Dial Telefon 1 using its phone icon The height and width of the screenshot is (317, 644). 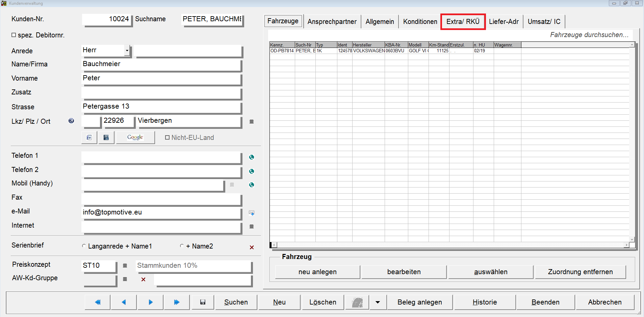pos(252,157)
